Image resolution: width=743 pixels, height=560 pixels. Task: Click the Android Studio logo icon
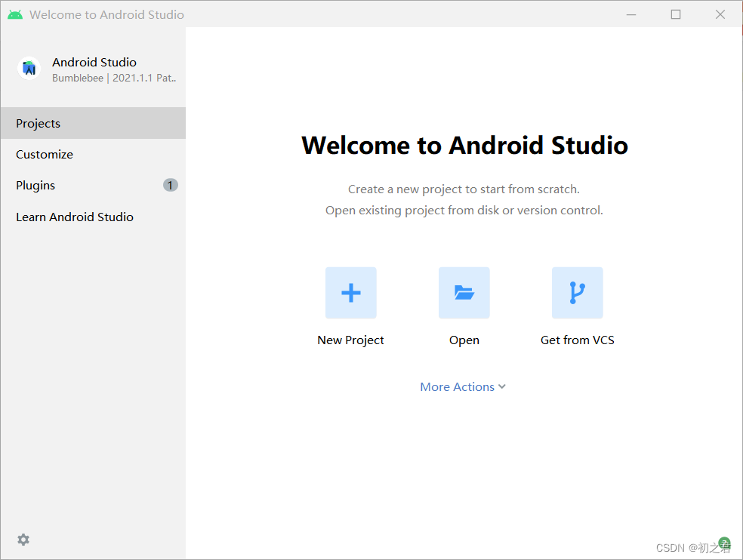pos(28,68)
